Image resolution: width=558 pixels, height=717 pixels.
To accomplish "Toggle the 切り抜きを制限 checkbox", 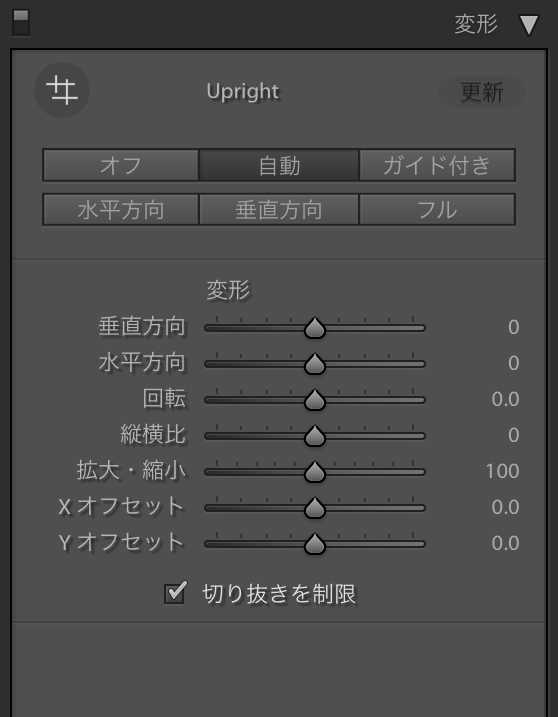I will click(x=175, y=593).
